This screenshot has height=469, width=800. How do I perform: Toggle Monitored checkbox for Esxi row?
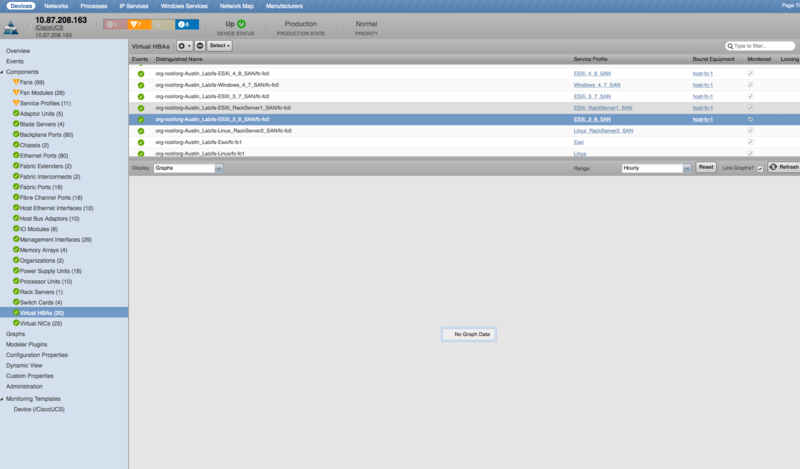[750, 142]
